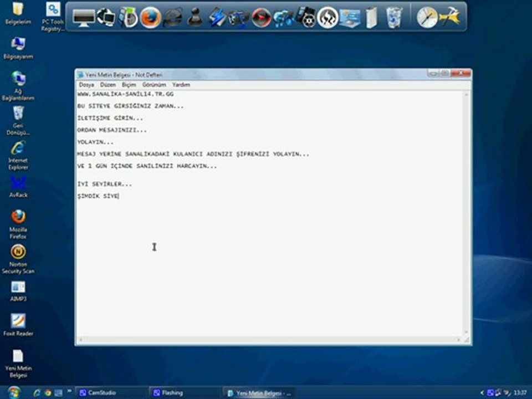
Task: Switch to Yeni Metin Belgesi taskbar button
Action: [259, 392]
